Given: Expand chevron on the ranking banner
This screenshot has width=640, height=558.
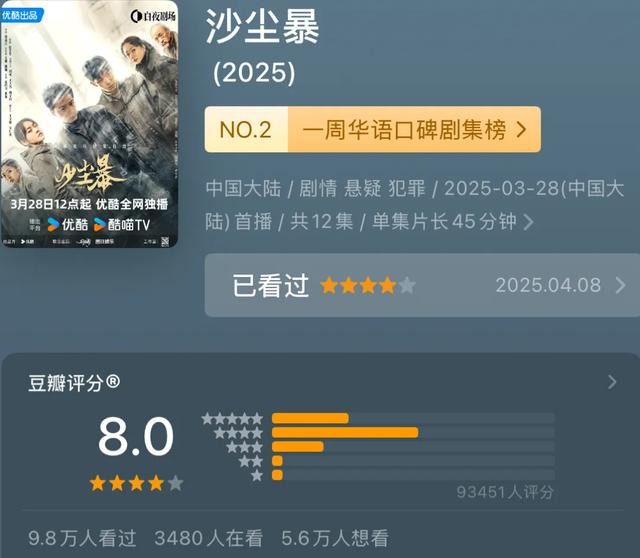Looking at the screenshot, I should (x=521, y=130).
